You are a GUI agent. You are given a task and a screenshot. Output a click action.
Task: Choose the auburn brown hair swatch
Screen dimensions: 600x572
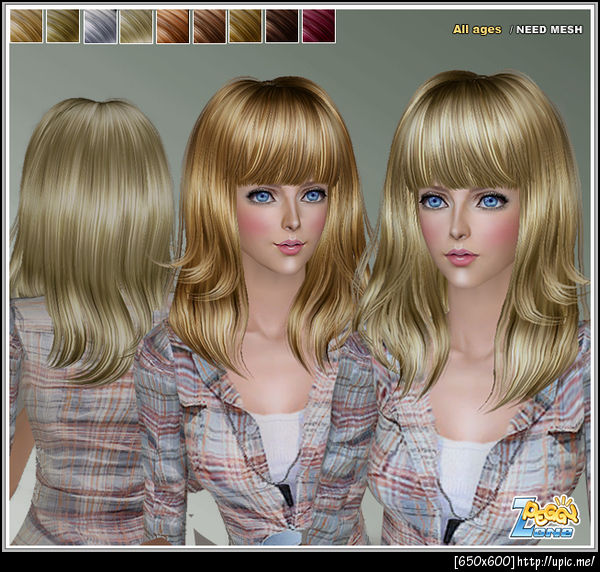point(210,26)
